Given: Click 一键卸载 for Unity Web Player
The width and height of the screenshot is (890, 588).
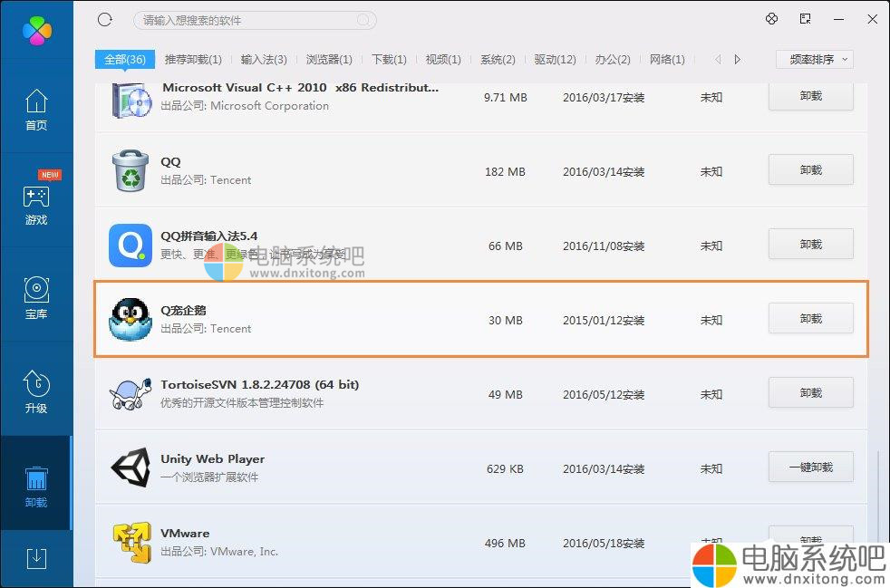Looking at the screenshot, I should coord(810,468).
